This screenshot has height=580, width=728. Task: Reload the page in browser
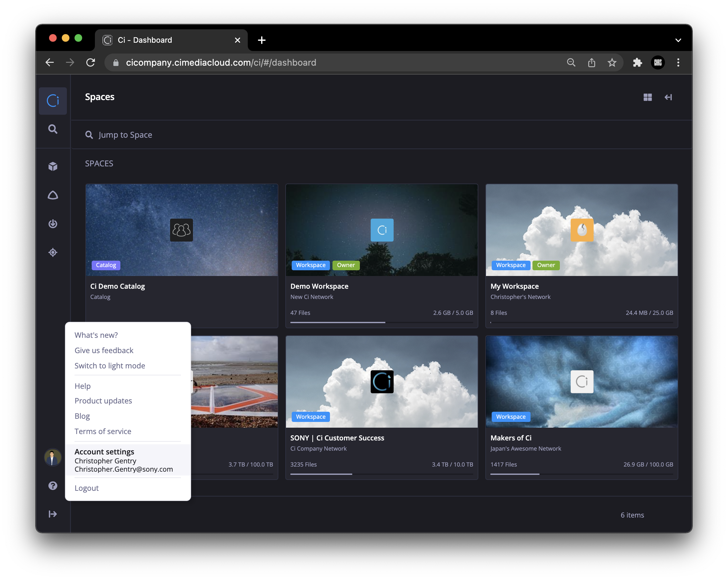[x=90, y=62]
